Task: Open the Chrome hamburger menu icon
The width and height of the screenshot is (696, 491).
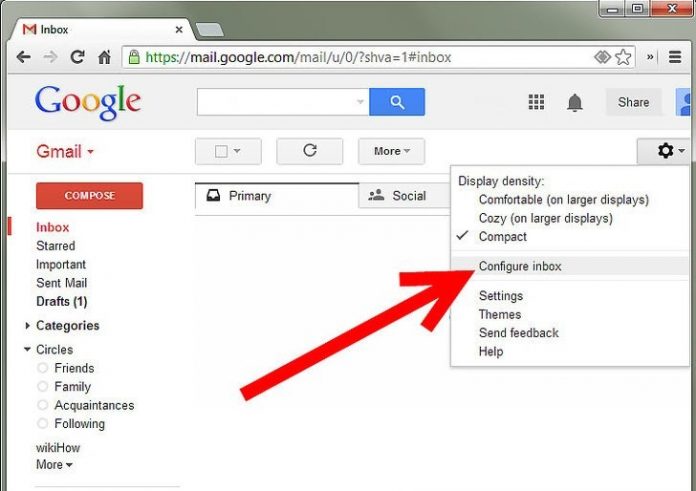Action: [675, 57]
